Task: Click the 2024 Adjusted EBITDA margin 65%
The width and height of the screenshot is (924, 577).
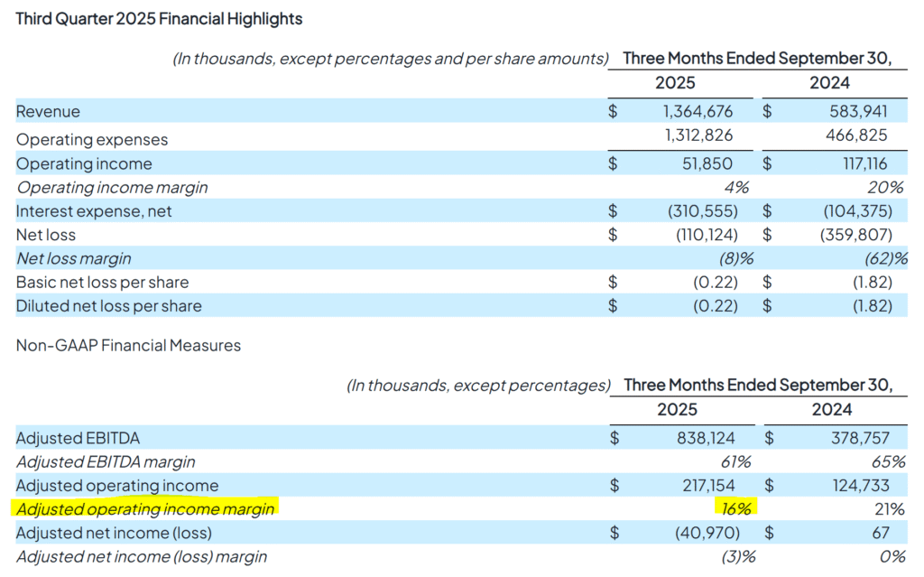Action: click(x=886, y=461)
